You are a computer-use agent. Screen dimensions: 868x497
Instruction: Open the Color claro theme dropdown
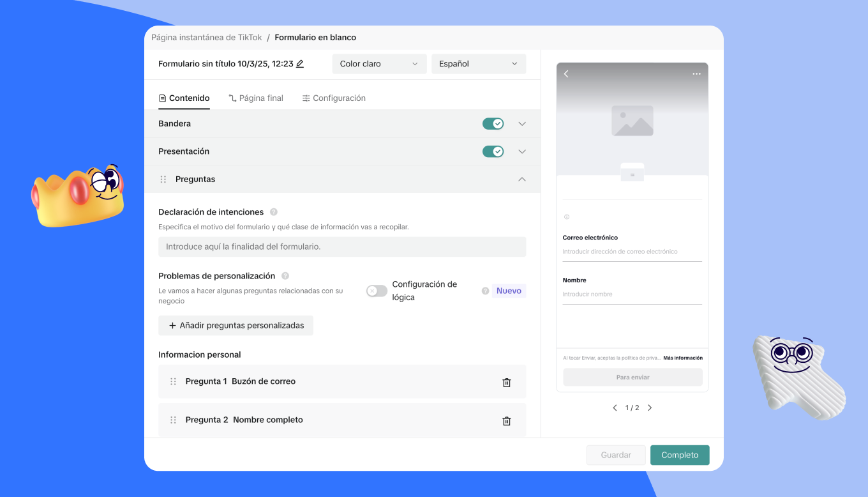pyautogui.click(x=379, y=64)
